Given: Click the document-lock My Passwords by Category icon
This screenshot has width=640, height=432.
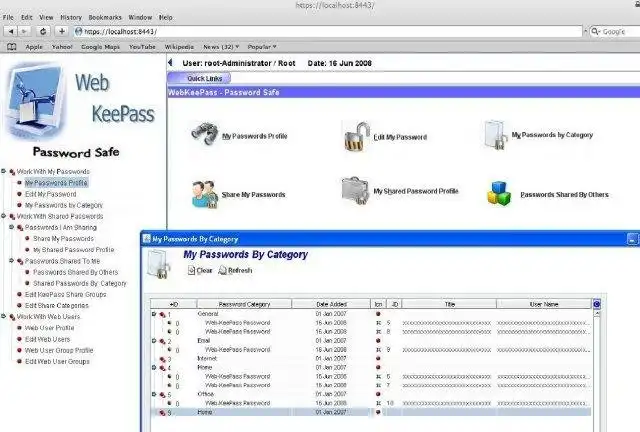Looking at the screenshot, I should (x=496, y=135).
